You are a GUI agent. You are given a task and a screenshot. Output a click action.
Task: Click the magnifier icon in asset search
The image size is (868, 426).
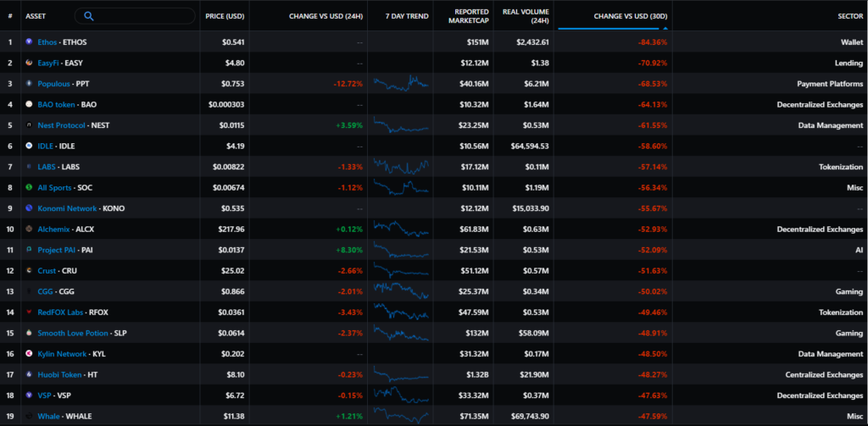(89, 16)
